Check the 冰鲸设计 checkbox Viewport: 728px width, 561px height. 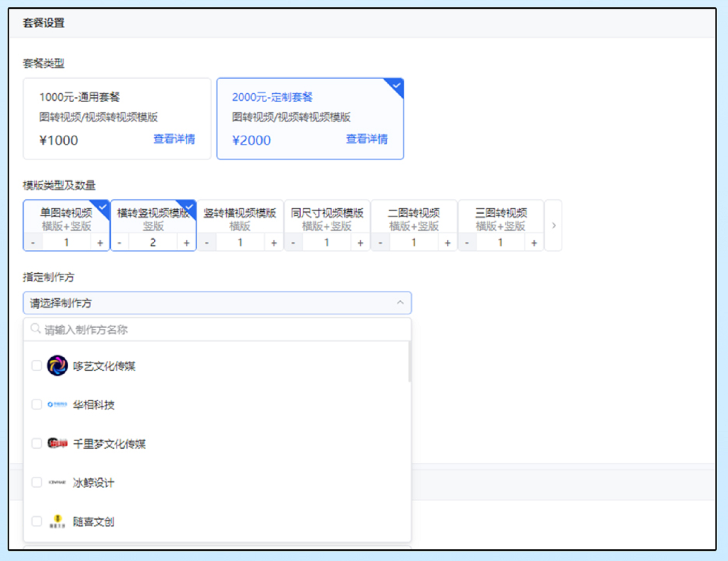37,482
